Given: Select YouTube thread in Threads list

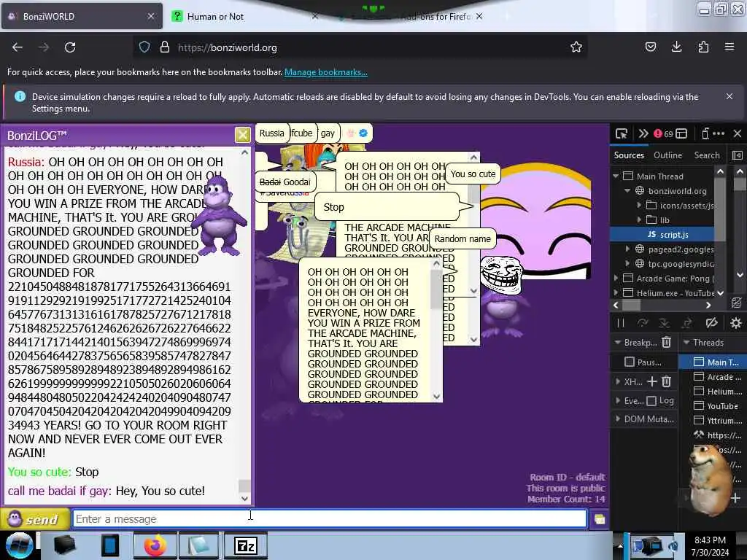Looking at the screenshot, I should [711, 405].
